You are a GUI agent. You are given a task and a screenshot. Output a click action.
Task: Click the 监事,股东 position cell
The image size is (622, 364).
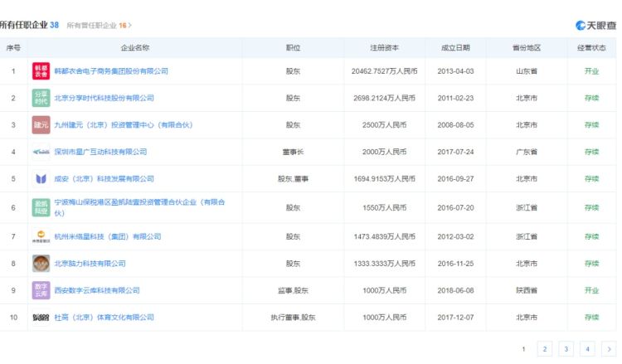[293, 291]
